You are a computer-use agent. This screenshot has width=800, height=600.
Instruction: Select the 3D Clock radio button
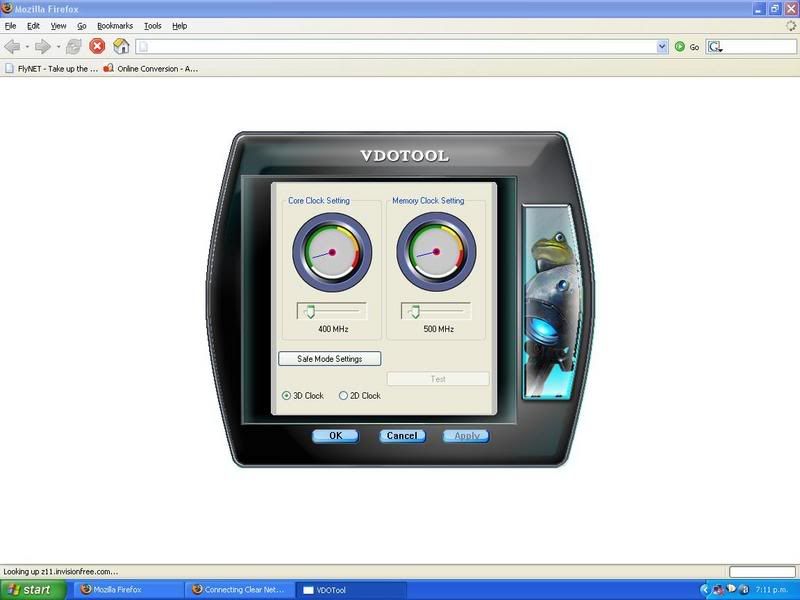(x=285, y=396)
